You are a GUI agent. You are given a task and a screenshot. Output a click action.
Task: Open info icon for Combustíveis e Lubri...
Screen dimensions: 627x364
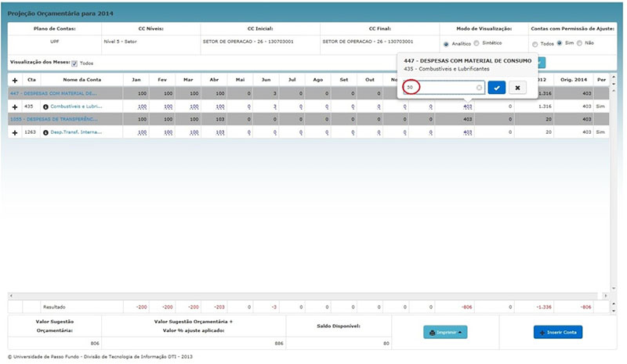point(45,107)
